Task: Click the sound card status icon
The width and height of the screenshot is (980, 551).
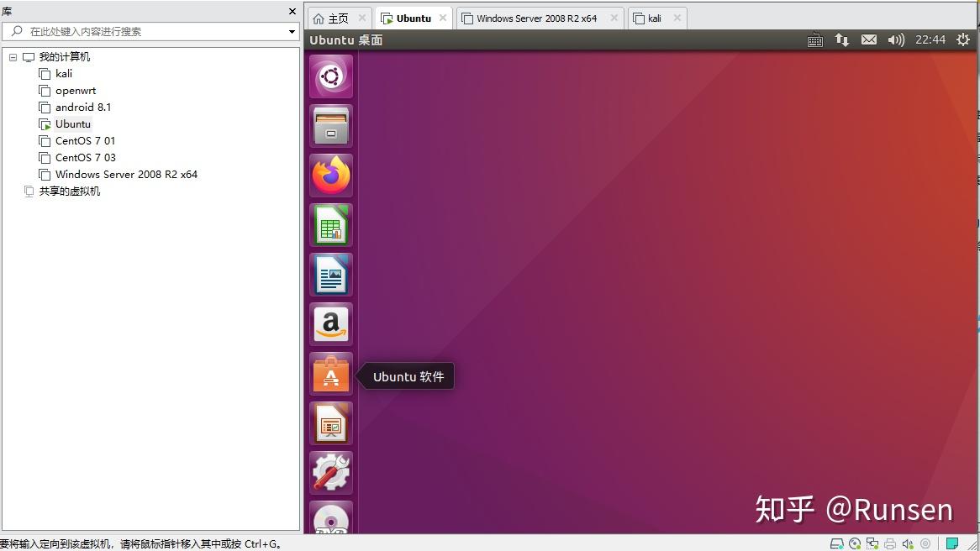Action: tap(908, 543)
